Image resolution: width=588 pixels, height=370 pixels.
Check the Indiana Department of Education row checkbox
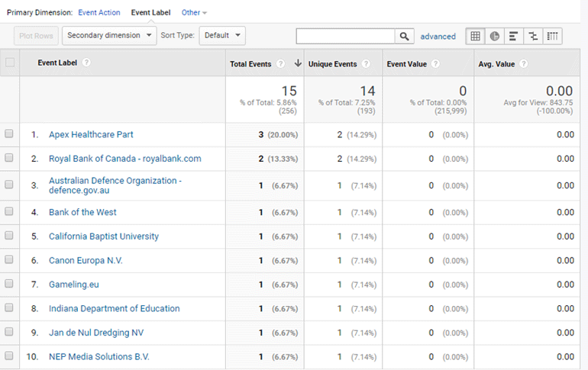click(9, 307)
